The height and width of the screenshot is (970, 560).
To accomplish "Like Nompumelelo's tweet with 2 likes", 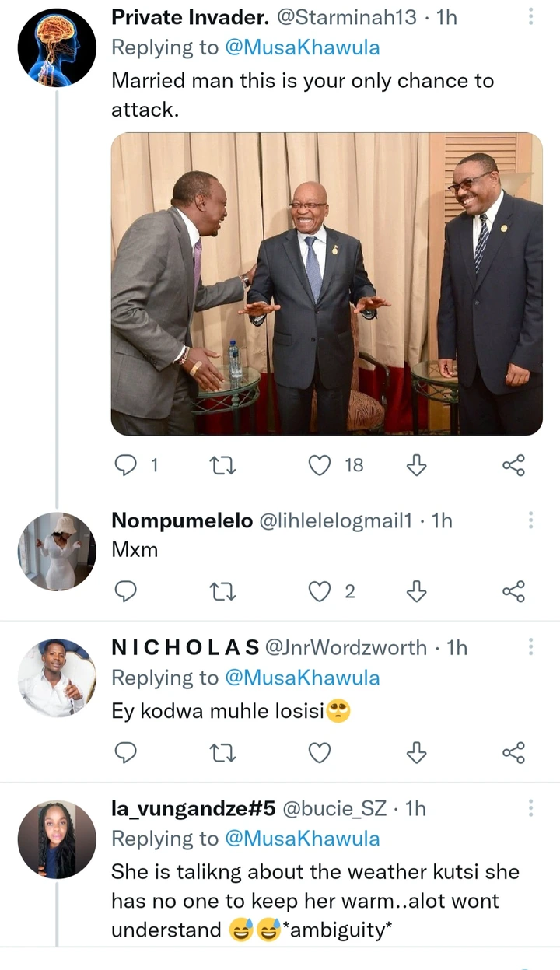I will tap(320, 592).
